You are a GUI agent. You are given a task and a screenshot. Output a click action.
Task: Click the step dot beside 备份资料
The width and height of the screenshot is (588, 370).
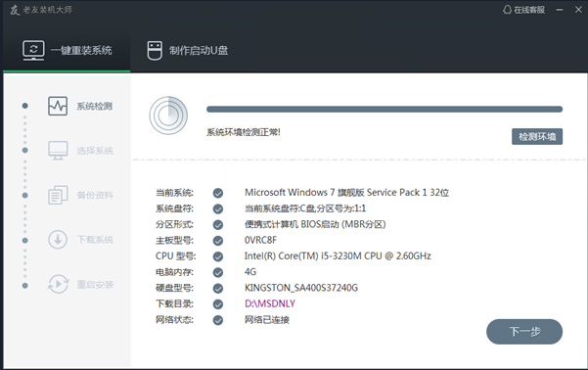tap(24, 196)
